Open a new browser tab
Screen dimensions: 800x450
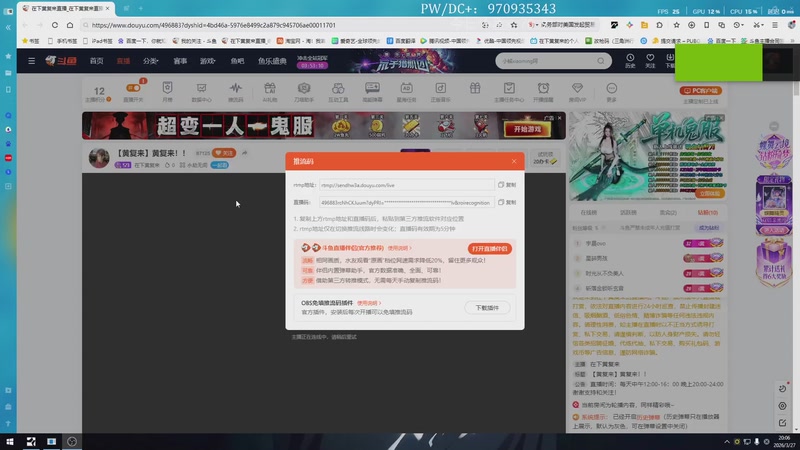[x=140, y=9]
